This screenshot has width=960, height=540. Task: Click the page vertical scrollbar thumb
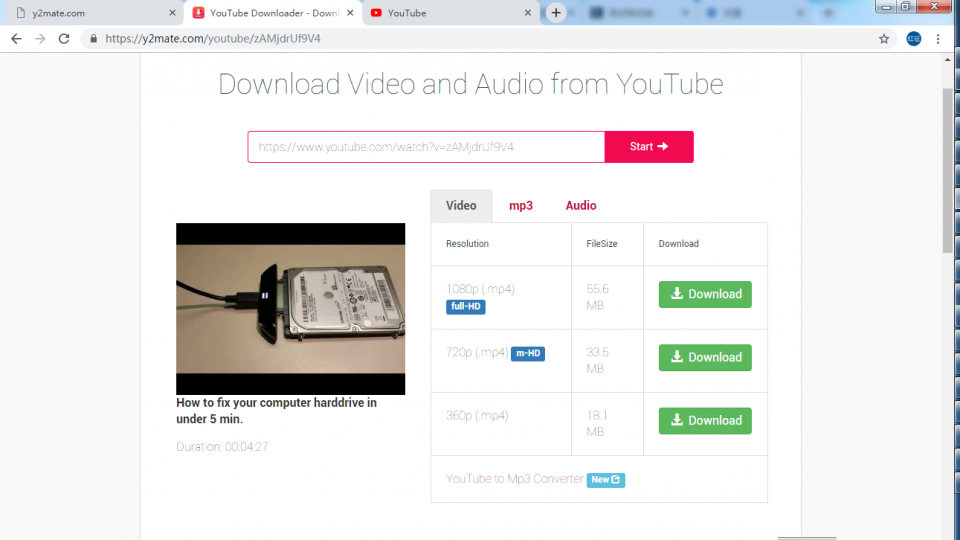coord(947,170)
